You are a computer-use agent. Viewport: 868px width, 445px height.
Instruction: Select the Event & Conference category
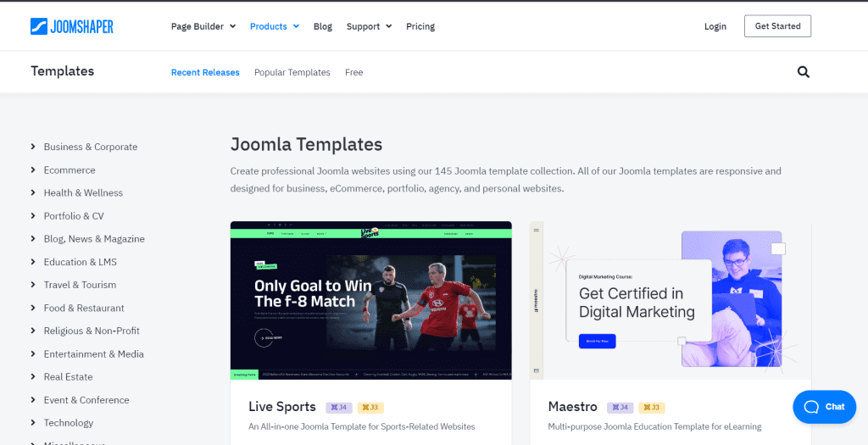click(86, 399)
